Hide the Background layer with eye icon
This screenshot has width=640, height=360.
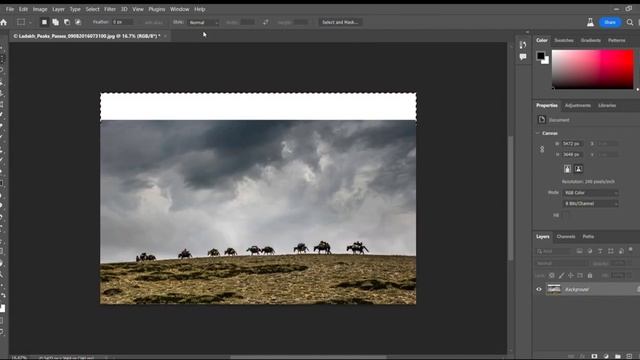coord(539,289)
